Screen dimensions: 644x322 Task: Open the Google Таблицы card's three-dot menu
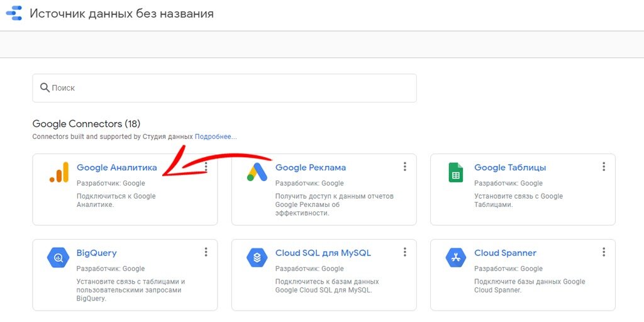(604, 166)
